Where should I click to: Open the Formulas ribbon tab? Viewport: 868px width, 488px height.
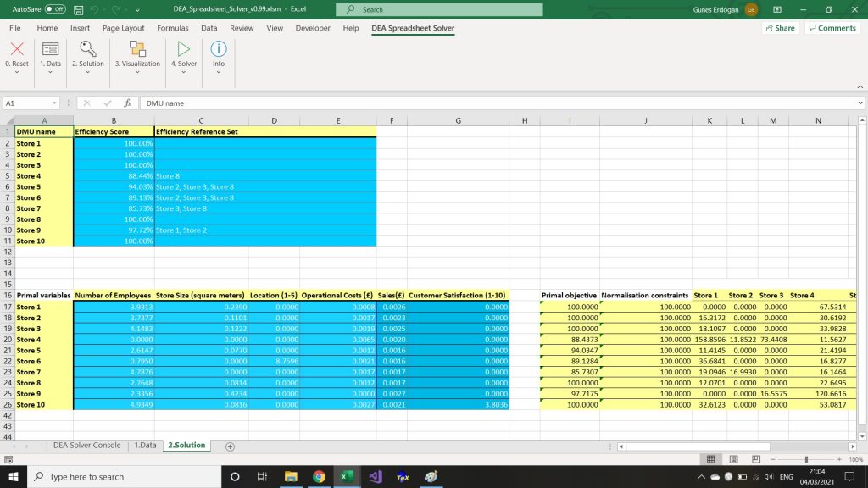172,28
